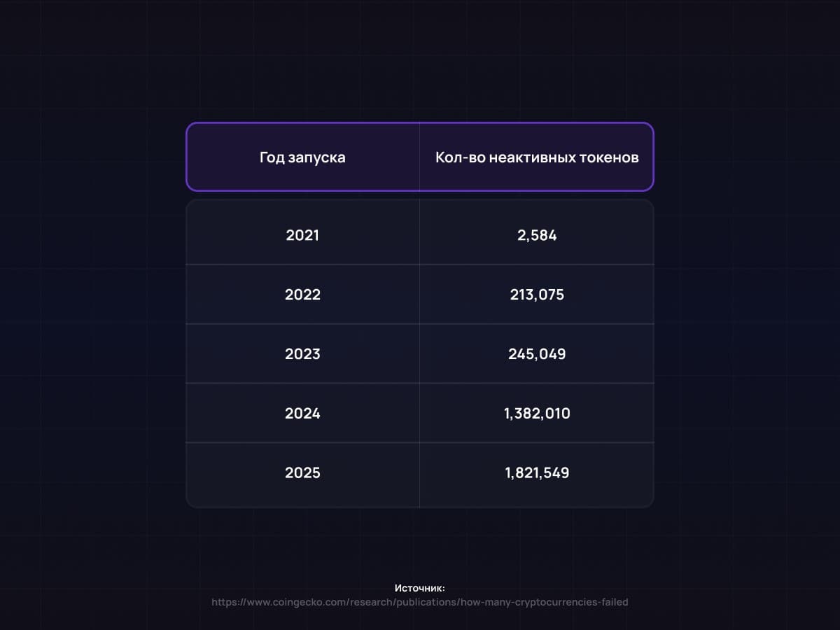840x630 pixels.
Task: Select the 2024 year cell
Action: [x=302, y=414]
